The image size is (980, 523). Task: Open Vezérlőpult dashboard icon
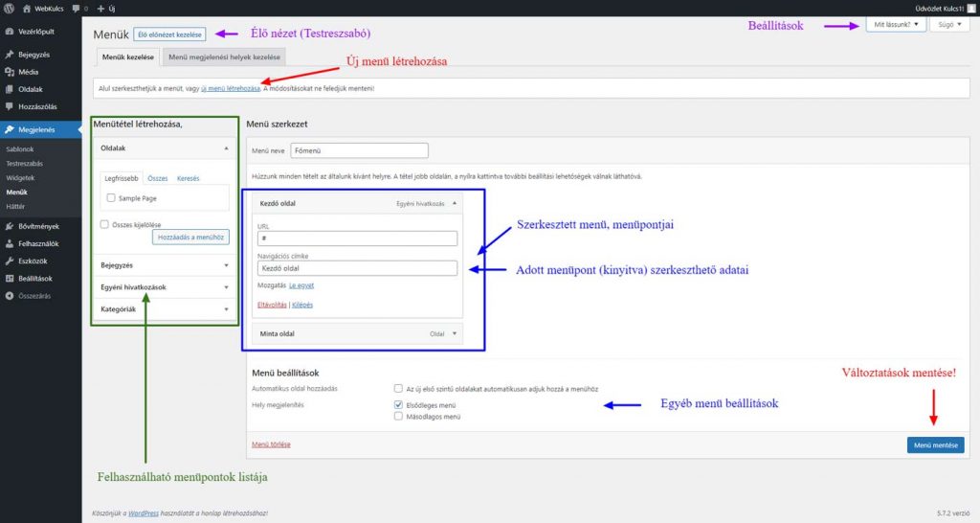point(10,32)
